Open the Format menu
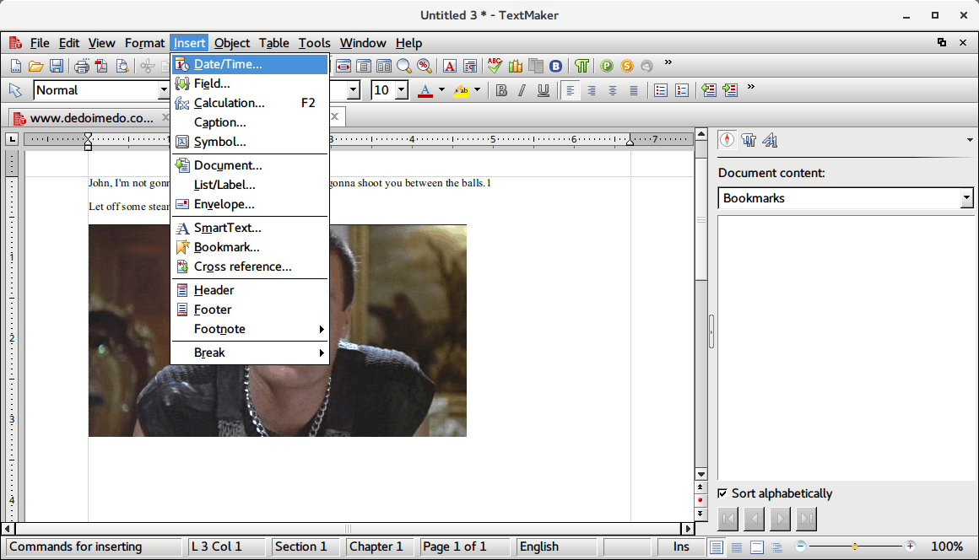The height and width of the screenshot is (560, 979). pyautogui.click(x=144, y=43)
